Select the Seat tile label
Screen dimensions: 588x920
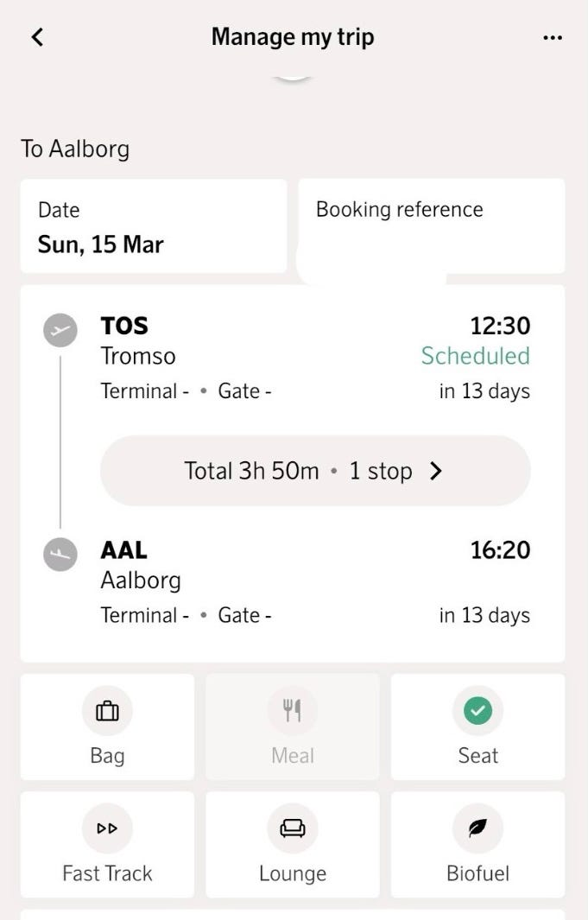click(x=477, y=756)
